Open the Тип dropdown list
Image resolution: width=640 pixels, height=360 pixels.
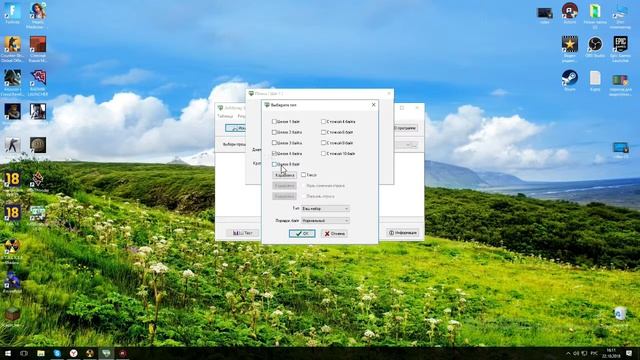pos(325,209)
